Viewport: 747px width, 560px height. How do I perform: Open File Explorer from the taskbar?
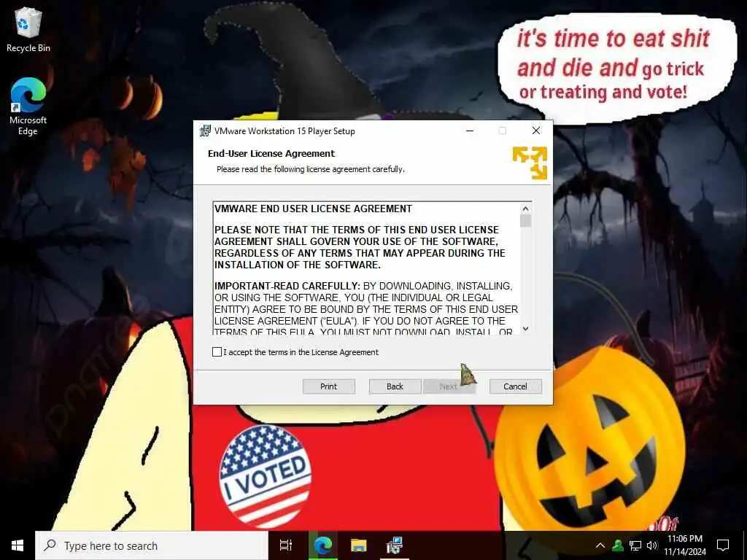(x=358, y=545)
